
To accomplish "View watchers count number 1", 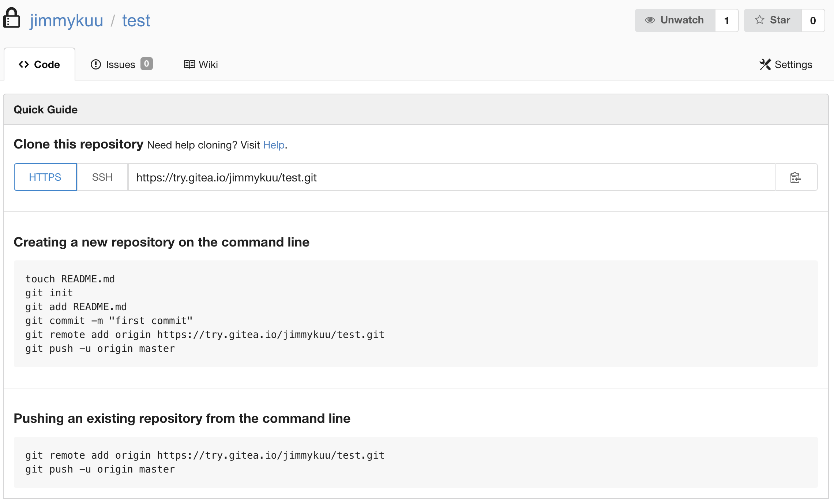I will click(x=726, y=21).
